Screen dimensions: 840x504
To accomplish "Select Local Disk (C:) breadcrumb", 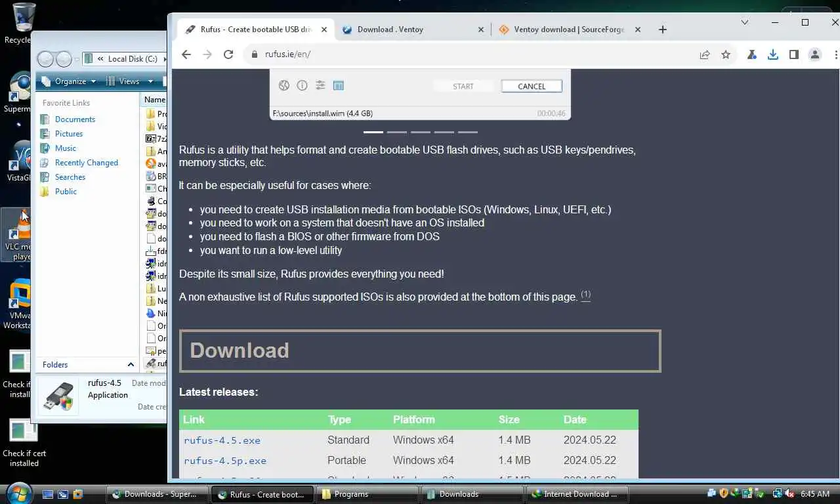I will [x=133, y=59].
